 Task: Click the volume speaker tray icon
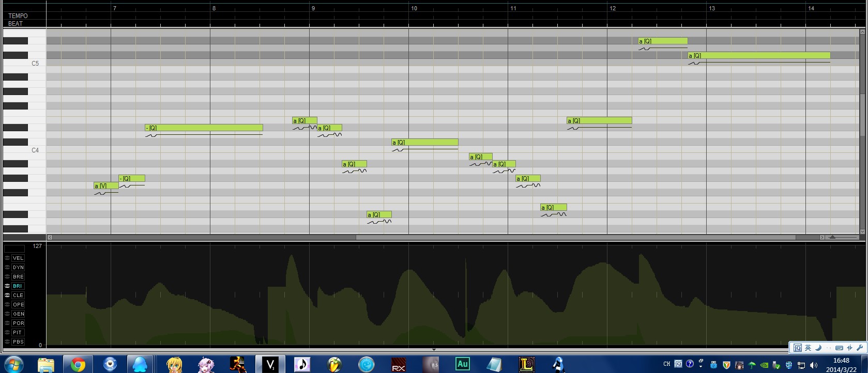tap(813, 365)
